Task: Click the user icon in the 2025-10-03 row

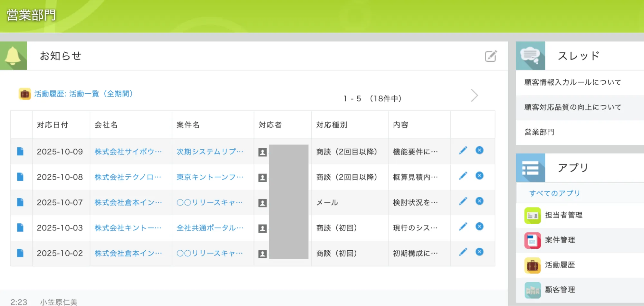Action: [263, 228]
